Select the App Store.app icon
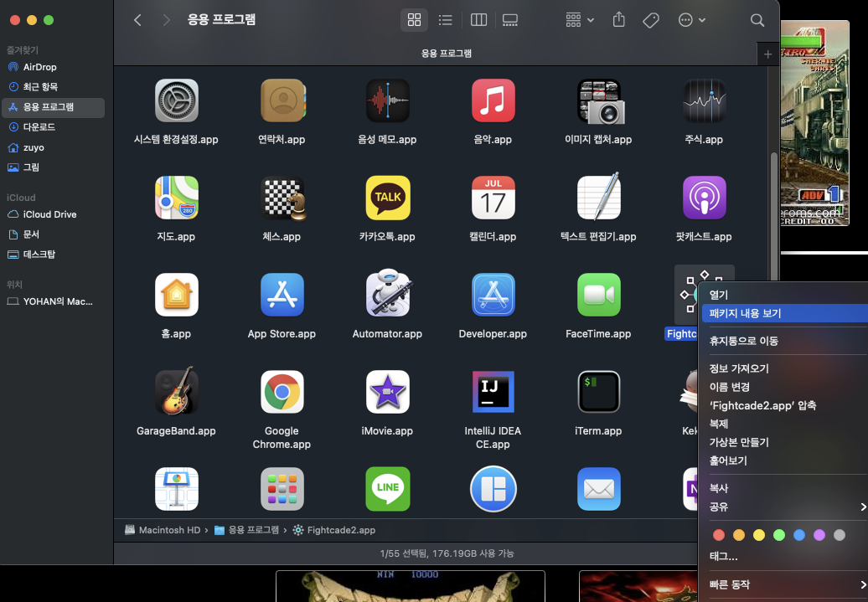The width and height of the screenshot is (868, 602). (x=282, y=295)
